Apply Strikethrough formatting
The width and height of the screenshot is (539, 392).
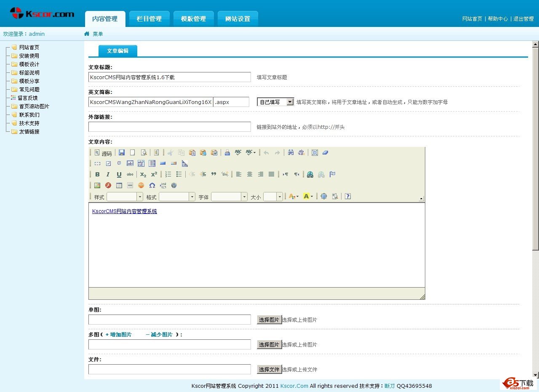[130, 174]
